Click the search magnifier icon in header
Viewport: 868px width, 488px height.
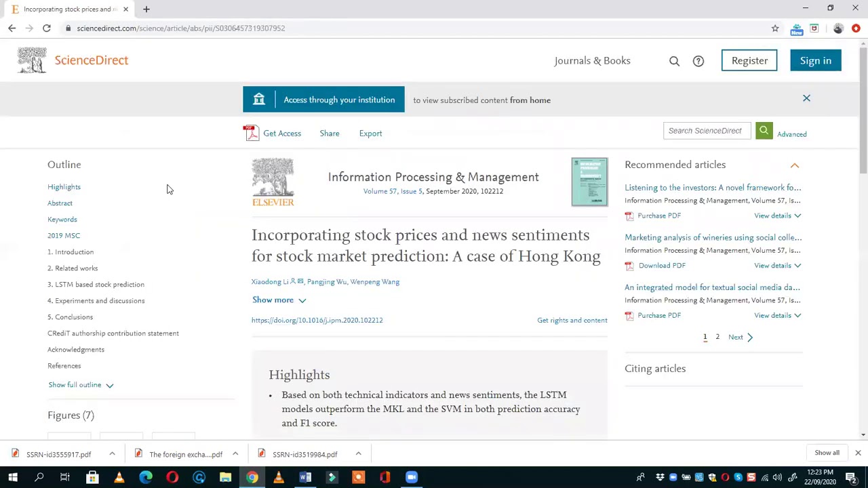[674, 61]
